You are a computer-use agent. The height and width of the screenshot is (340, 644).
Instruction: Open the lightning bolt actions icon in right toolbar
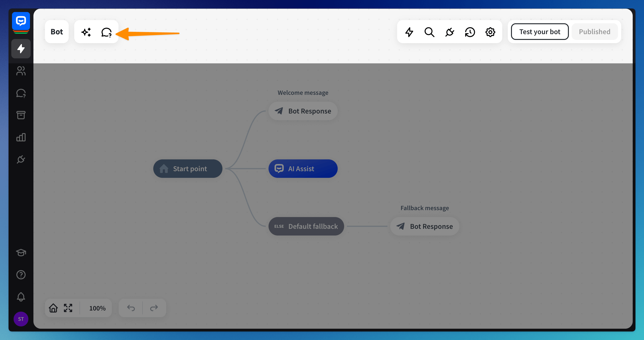[409, 32]
